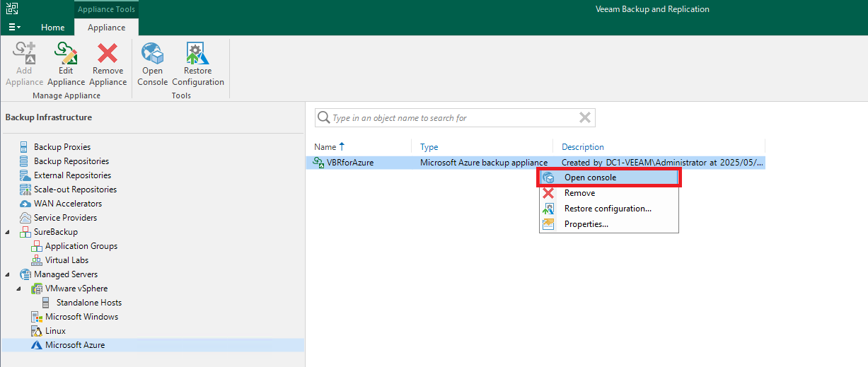
Task: Click the Backup Repositories icon
Action: [24, 161]
